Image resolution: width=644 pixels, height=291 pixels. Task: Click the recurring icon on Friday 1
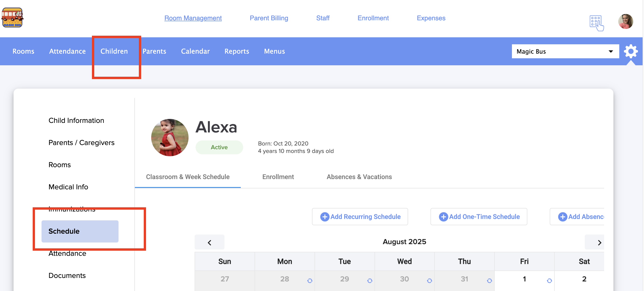pyautogui.click(x=549, y=281)
